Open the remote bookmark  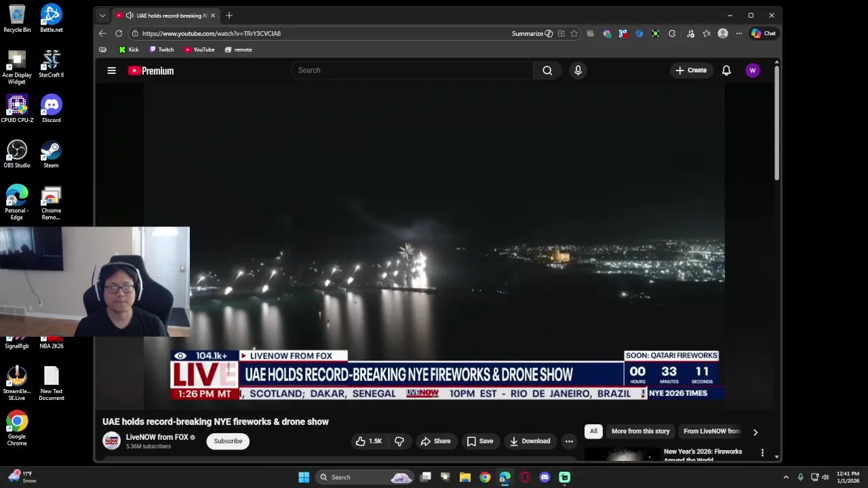(x=238, y=49)
